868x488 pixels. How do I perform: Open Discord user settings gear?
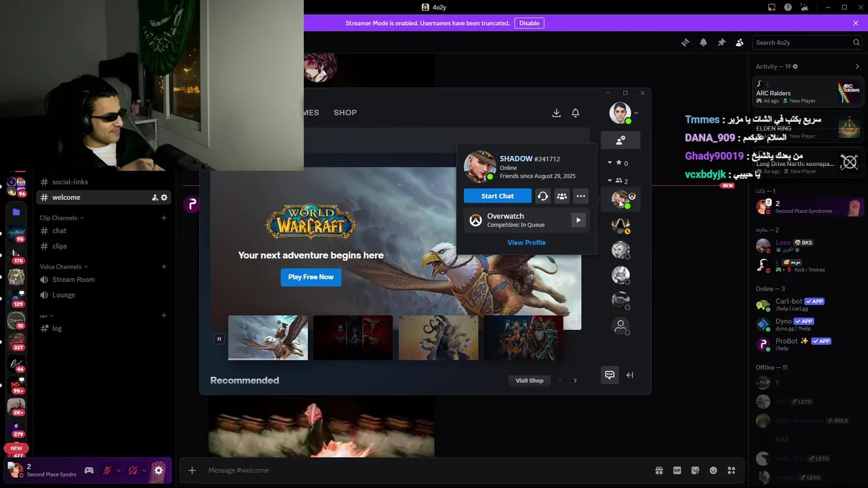(159, 470)
